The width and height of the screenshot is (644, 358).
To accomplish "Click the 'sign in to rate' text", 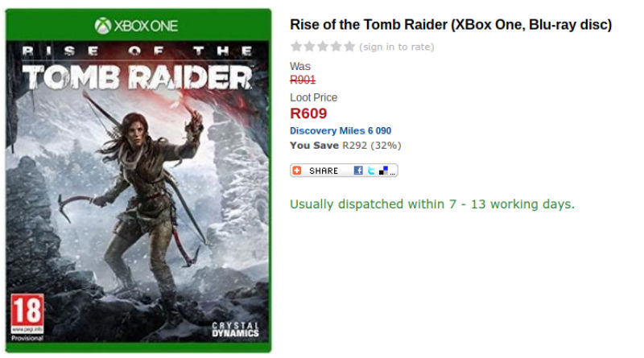I will tap(397, 47).
